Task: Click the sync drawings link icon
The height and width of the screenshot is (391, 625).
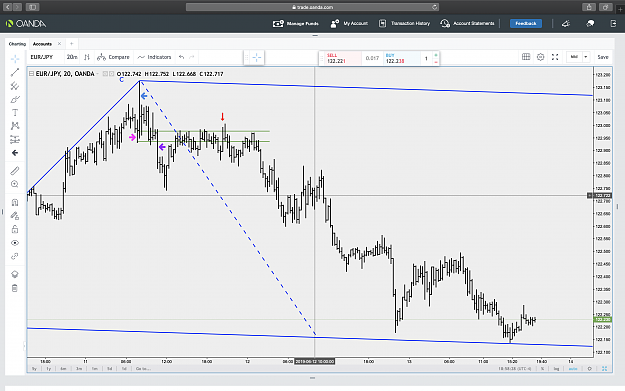Action: tap(15, 256)
